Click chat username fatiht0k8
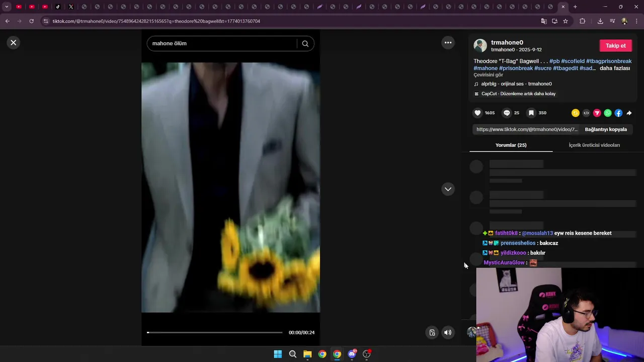This screenshot has height=362, width=644. pos(506,233)
